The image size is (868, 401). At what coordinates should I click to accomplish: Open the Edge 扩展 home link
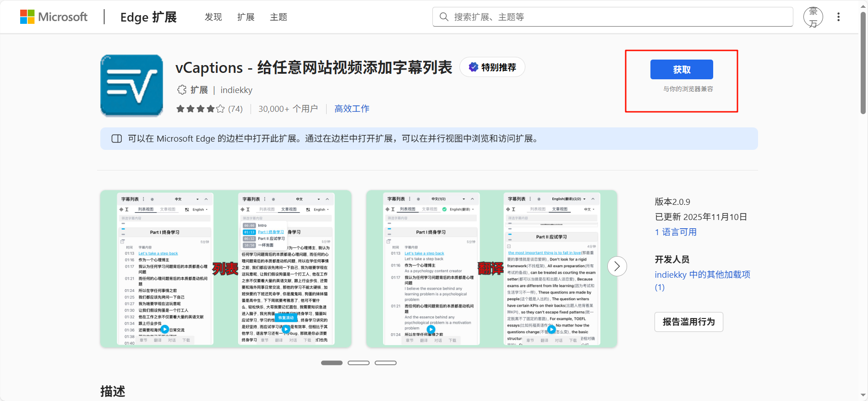click(x=148, y=17)
